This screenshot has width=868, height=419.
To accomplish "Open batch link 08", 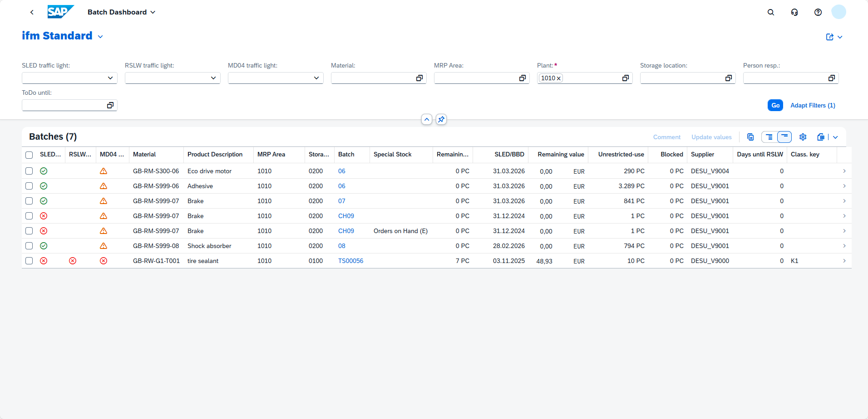I will click(x=342, y=246).
